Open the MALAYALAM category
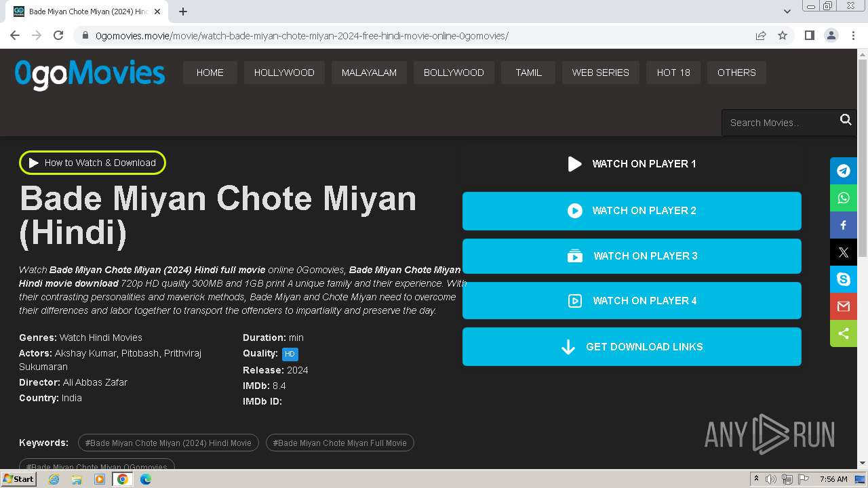 click(x=369, y=73)
